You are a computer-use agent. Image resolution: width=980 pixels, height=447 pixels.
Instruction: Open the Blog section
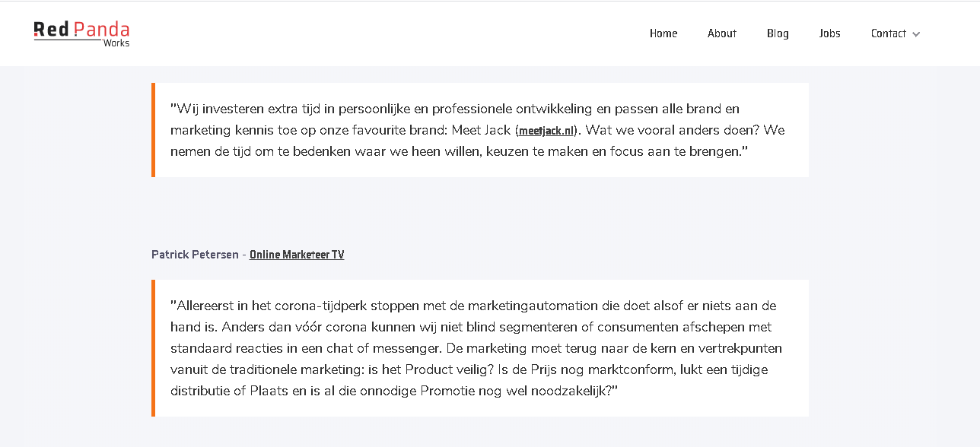pyautogui.click(x=778, y=33)
